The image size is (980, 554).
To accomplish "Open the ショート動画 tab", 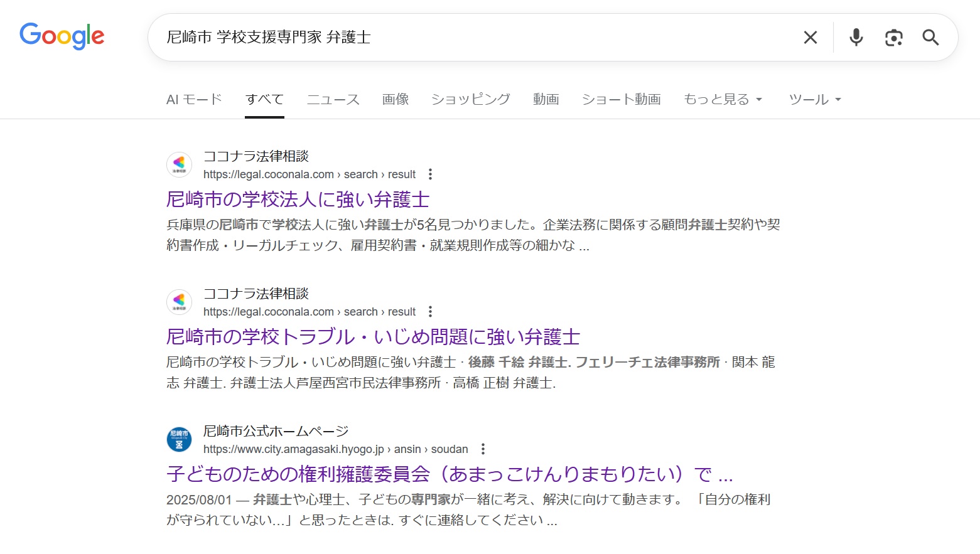I will pyautogui.click(x=621, y=99).
